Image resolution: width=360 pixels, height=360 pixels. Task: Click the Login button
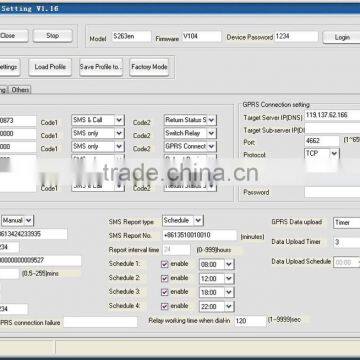[341, 37]
